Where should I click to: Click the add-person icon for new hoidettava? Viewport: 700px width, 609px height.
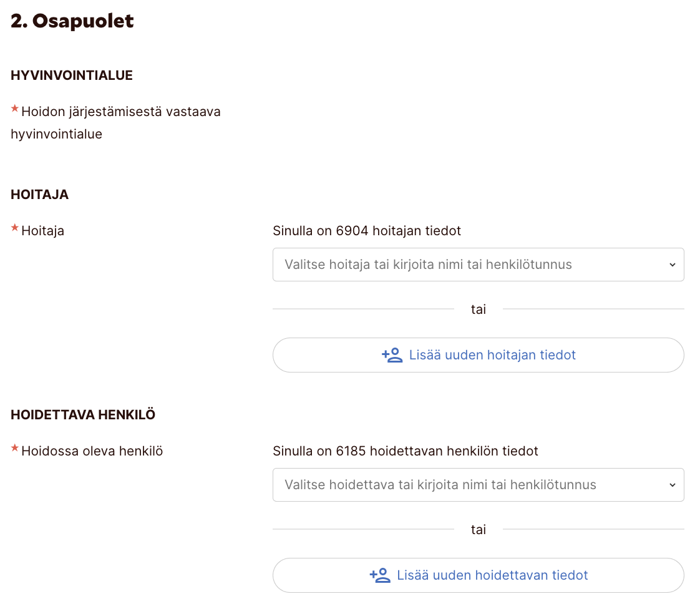pyautogui.click(x=380, y=575)
